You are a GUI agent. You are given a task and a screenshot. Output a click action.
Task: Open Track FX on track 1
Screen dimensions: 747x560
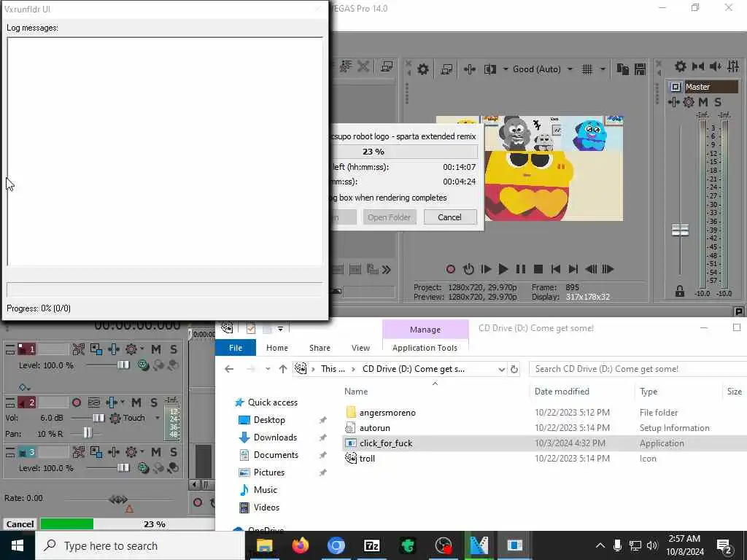[x=113, y=349]
